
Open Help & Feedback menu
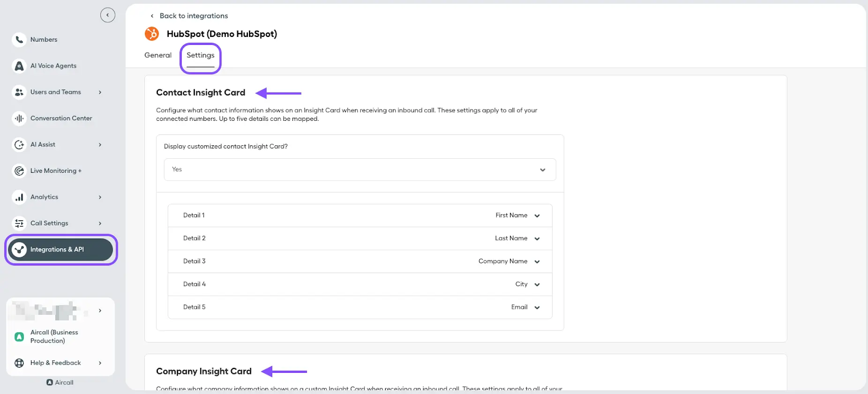point(55,363)
